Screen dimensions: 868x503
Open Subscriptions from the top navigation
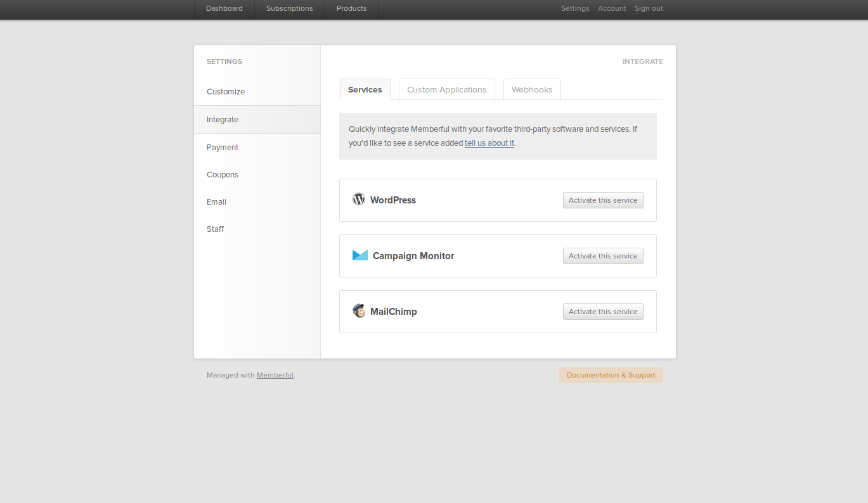[290, 9]
